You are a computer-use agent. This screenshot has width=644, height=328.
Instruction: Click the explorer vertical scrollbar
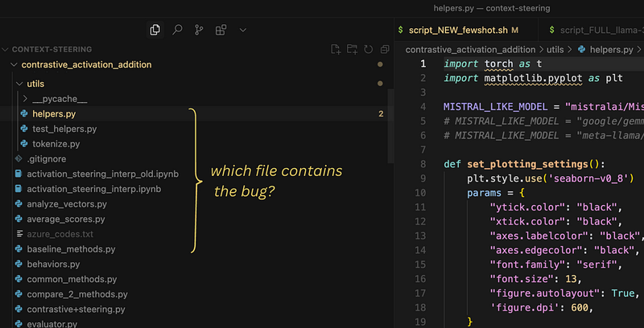391,125
